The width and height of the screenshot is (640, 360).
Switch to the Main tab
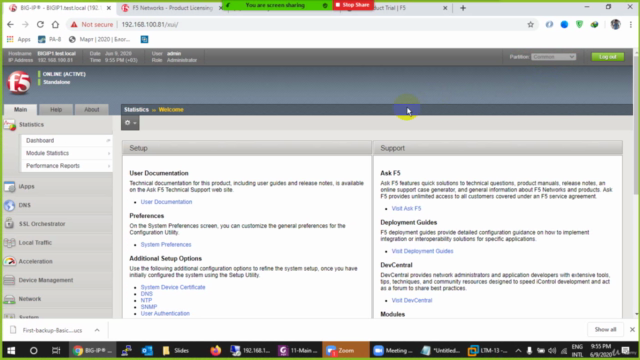[x=20, y=109]
